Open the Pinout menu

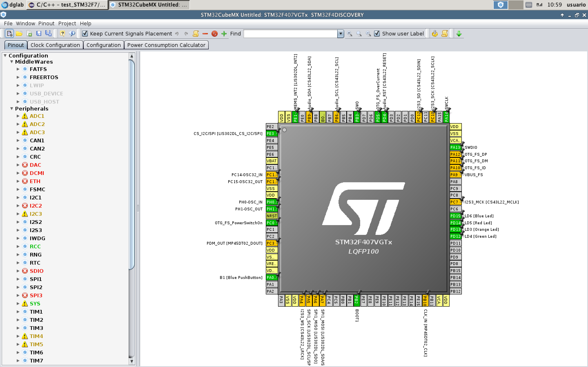click(46, 23)
